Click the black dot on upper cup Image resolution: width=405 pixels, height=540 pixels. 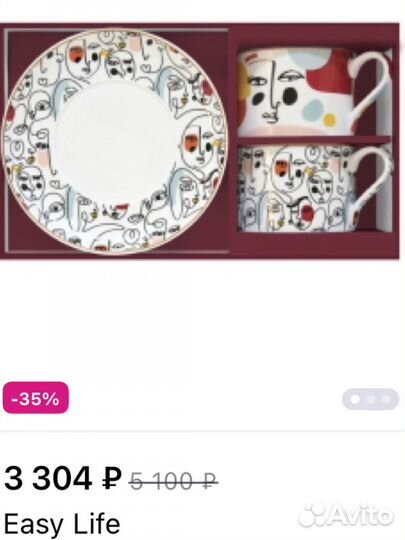tap(289, 96)
